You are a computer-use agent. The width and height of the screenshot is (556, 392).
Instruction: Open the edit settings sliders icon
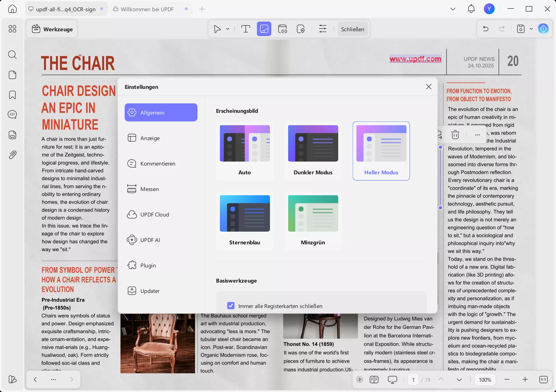[323, 29]
